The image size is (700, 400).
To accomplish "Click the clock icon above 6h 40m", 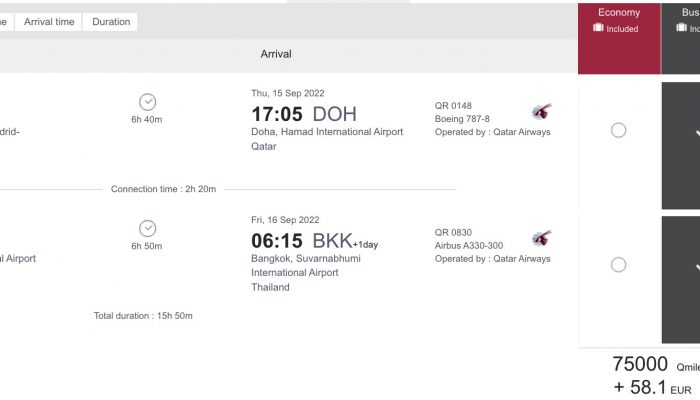I will point(147,102).
